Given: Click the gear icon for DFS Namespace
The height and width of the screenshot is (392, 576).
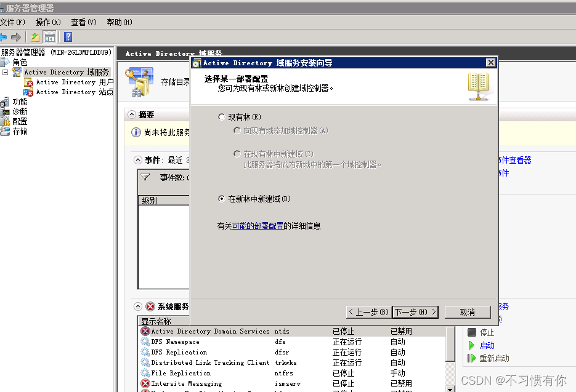Looking at the screenshot, I should pos(145,342).
